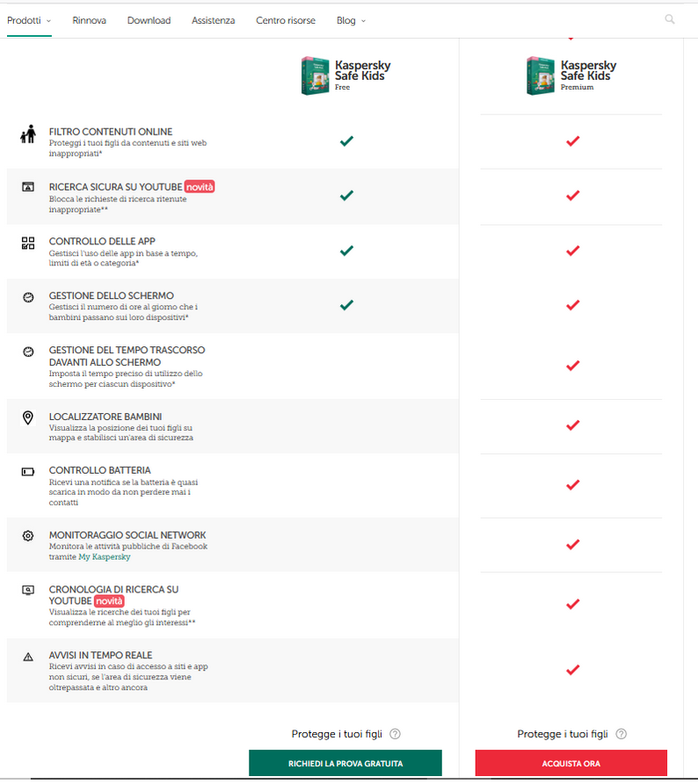The image size is (698, 784).
Task: Click the Free checkmark for Filtro Contenuti Online
Action: pyautogui.click(x=346, y=141)
